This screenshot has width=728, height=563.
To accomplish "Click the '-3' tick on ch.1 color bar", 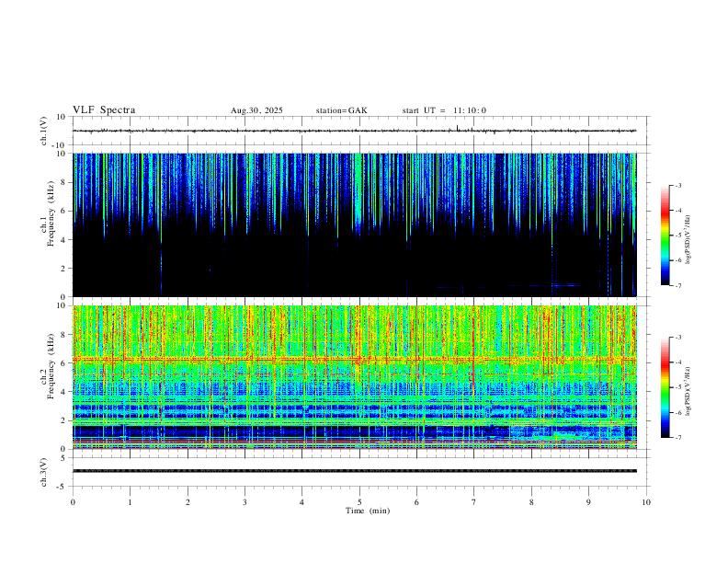I will point(678,185).
